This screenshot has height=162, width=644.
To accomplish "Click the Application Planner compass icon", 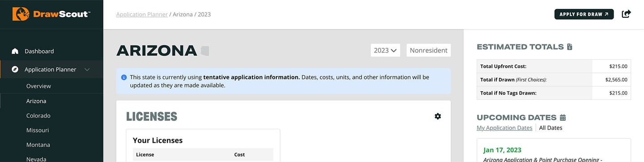I will tap(15, 69).
